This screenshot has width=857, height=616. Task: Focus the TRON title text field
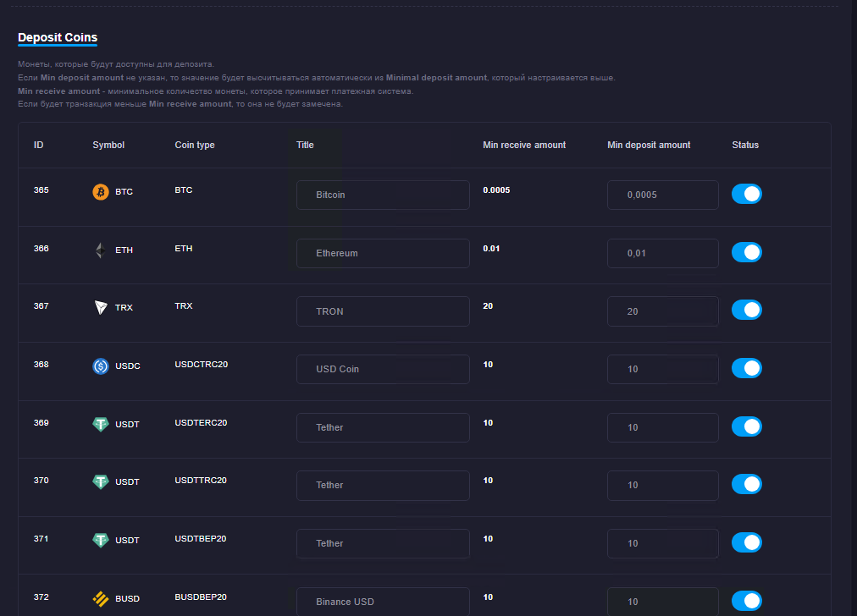383,311
